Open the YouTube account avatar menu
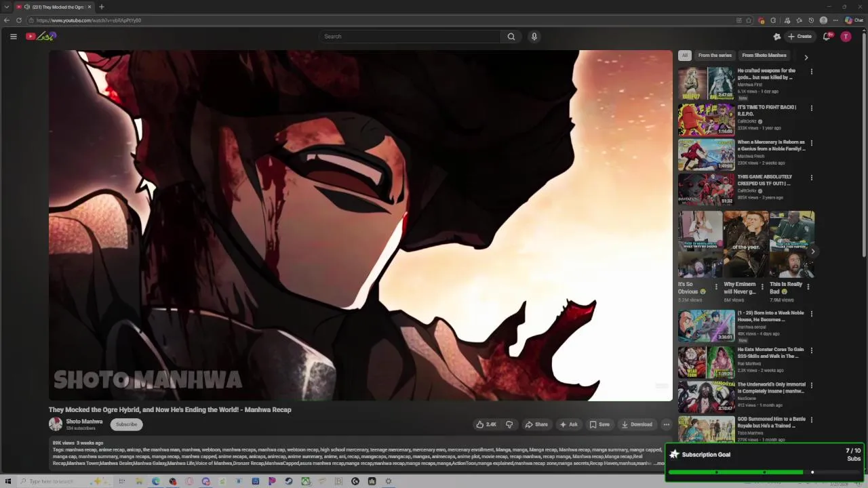The image size is (868, 488). pos(846,37)
